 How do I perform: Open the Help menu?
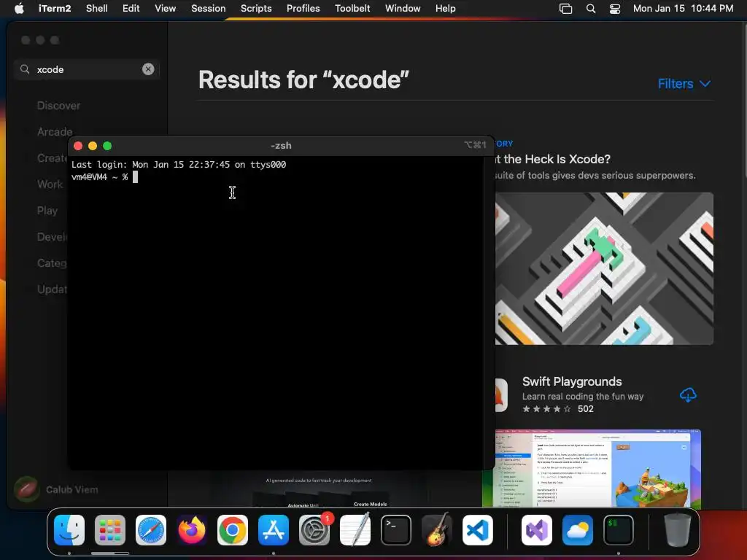(x=446, y=8)
